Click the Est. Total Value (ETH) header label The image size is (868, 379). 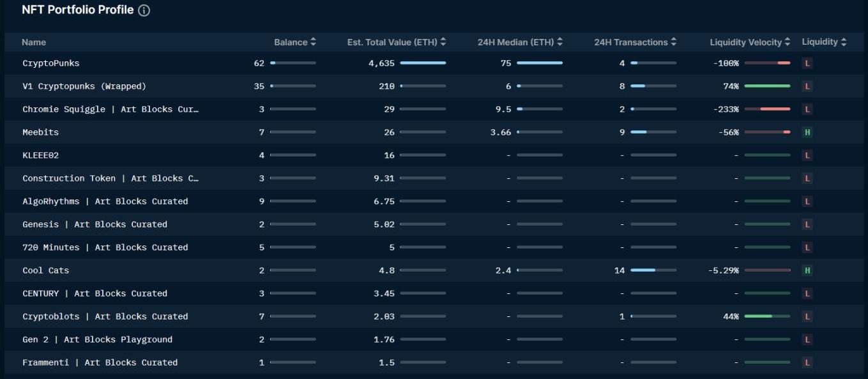(392, 42)
